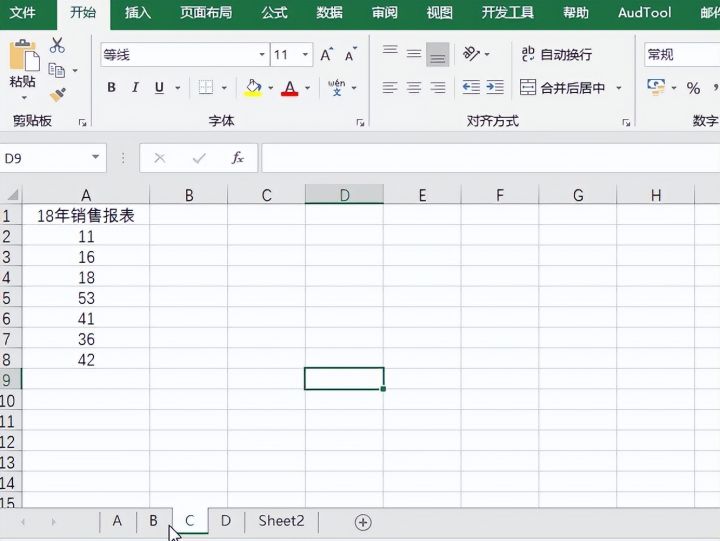Open 剪贴板 dialog launcher
This screenshot has width=720, height=541.
pyautogui.click(x=83, y=122)
